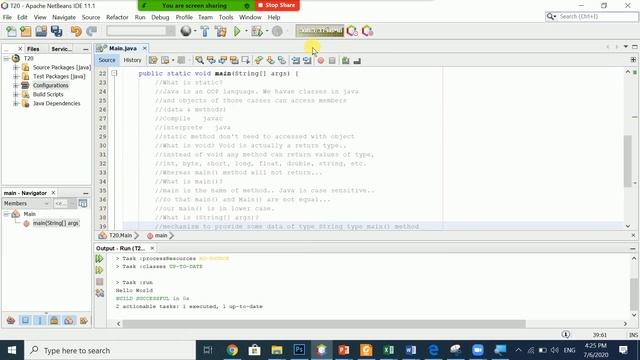Open the Debug menu
The image size is (640, 360).
click(160, 17)
